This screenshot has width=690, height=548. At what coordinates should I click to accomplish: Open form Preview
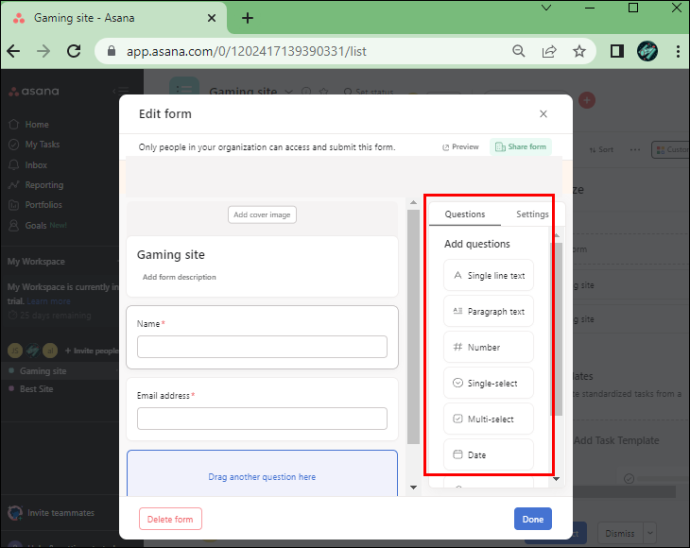pyautogui.click(x=460, y=147)
